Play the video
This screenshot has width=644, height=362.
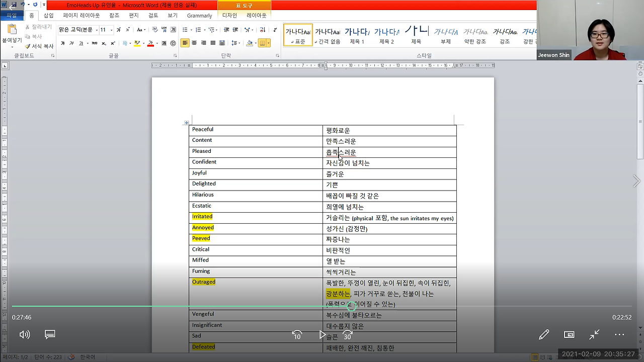[322, 334]
